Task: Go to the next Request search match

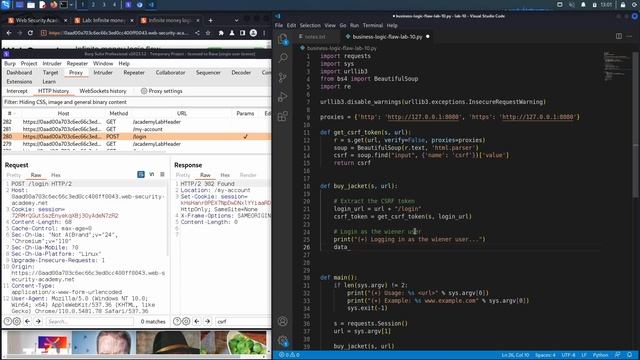Action: [x=38, y=321]
